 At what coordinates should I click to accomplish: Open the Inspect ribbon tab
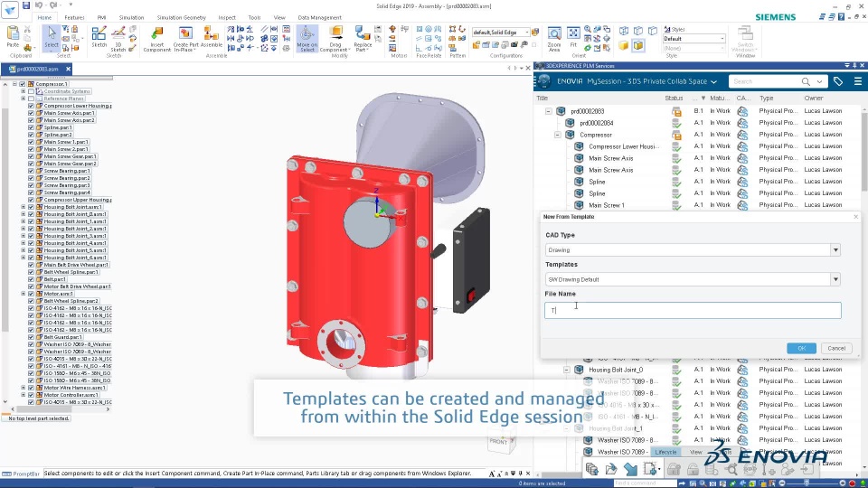pyautogui.click(x=227, y=18)
